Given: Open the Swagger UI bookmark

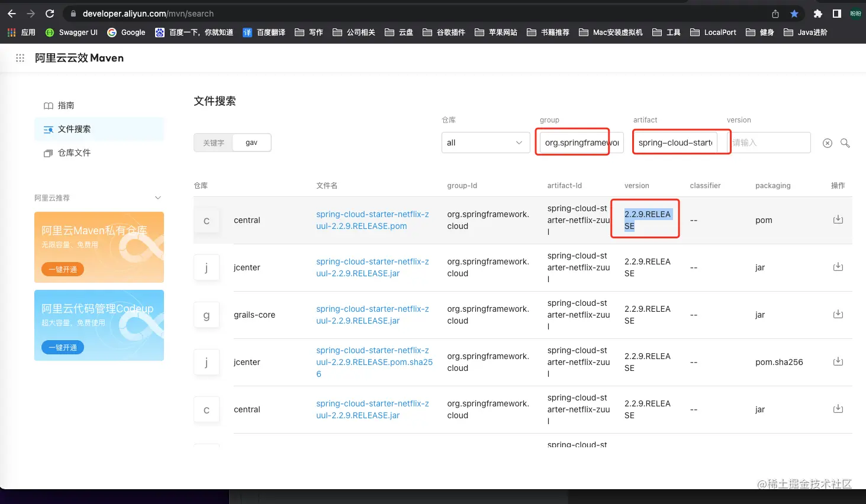Looking at the screenshot, I should coord(72,33).
